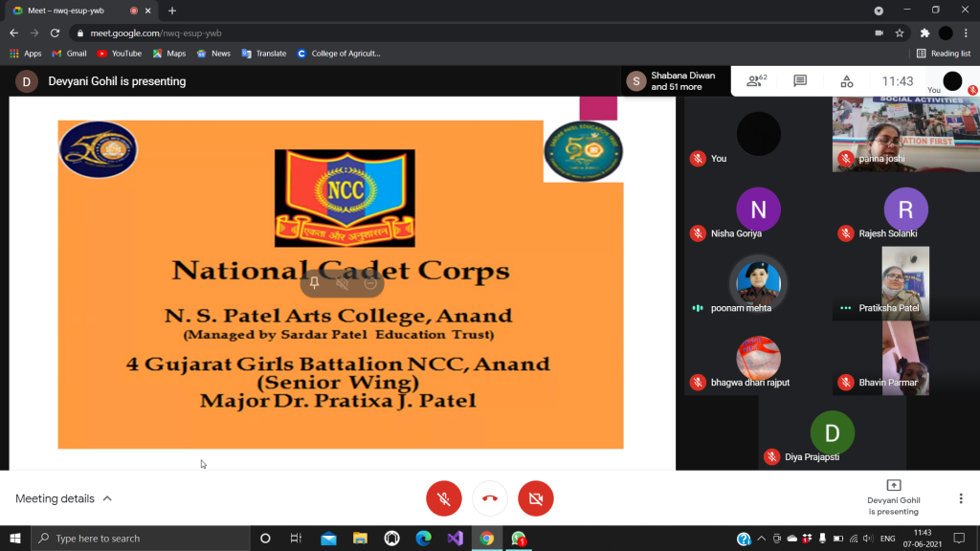The height and width of the screenshot is (551, 980).
Task: Click the address bar showing meet.google.com
Action: 469,33
